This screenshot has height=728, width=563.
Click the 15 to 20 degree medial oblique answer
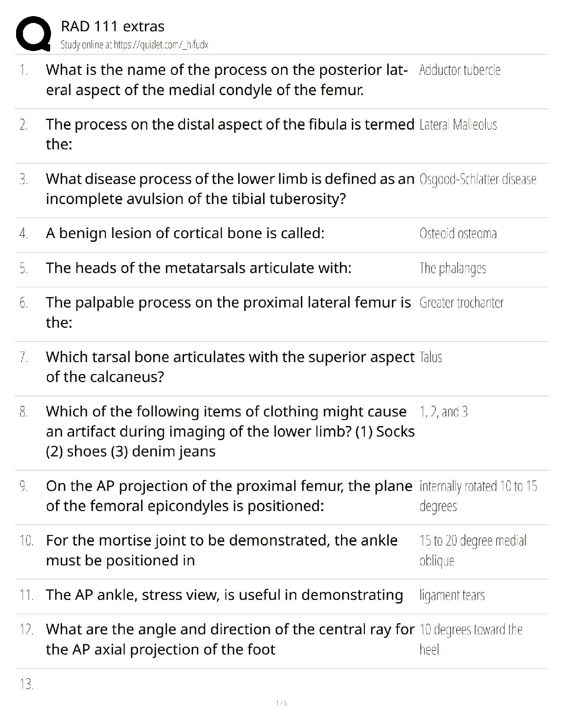[472, 550]
